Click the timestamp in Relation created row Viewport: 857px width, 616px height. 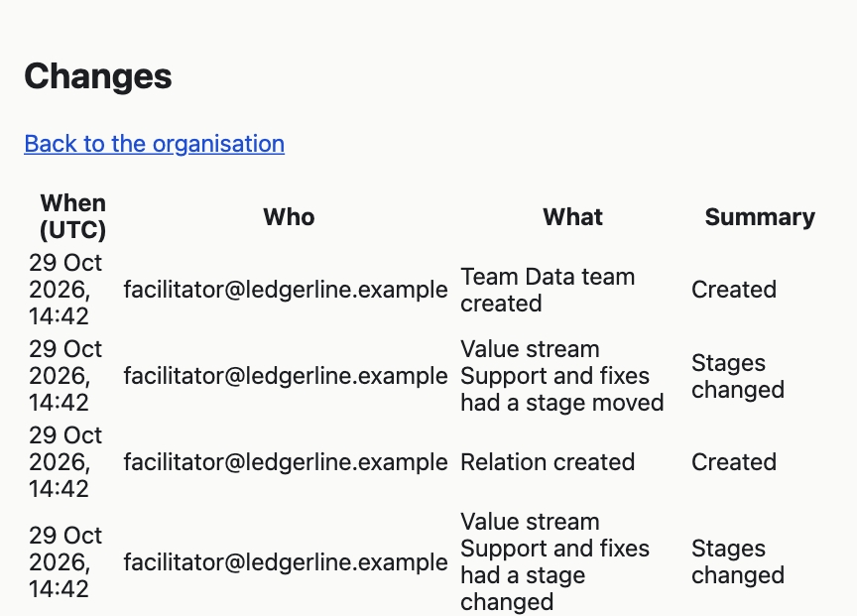(x=65, y=462)
